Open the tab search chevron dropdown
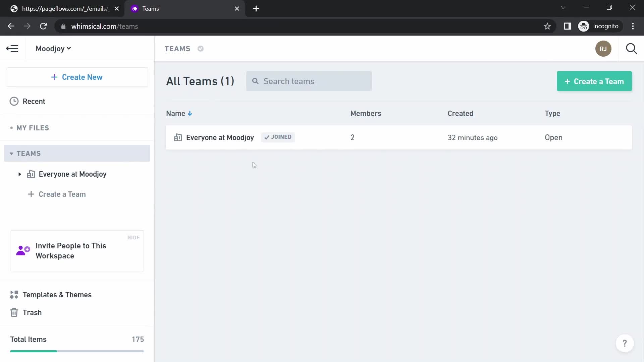The width and height of the screenshot is (644, 362). coord(563,7)
